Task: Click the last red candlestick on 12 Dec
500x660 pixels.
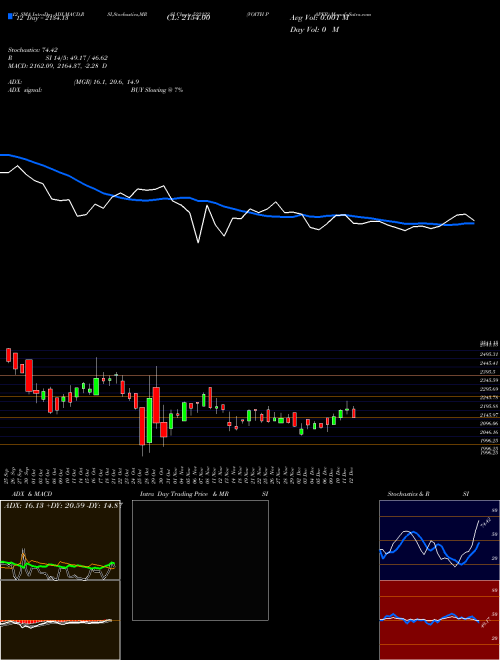Action: click(x=354, y=412)
